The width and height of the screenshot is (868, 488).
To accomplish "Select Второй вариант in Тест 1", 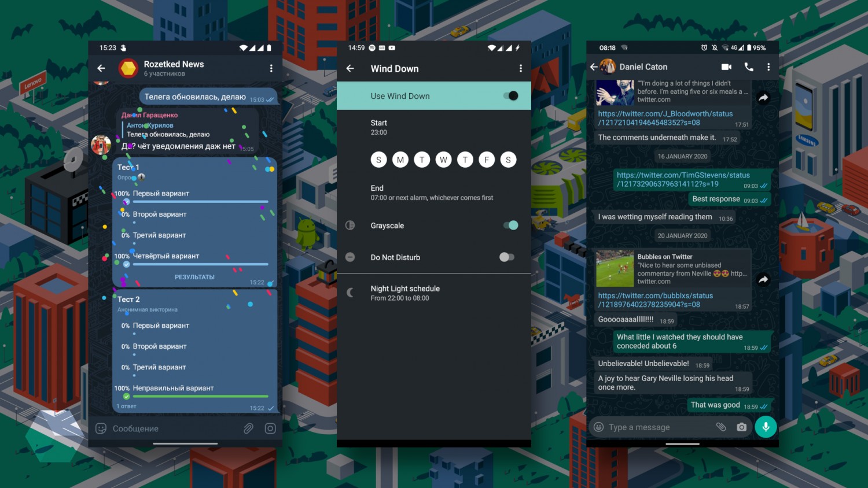I will [160, 214].
